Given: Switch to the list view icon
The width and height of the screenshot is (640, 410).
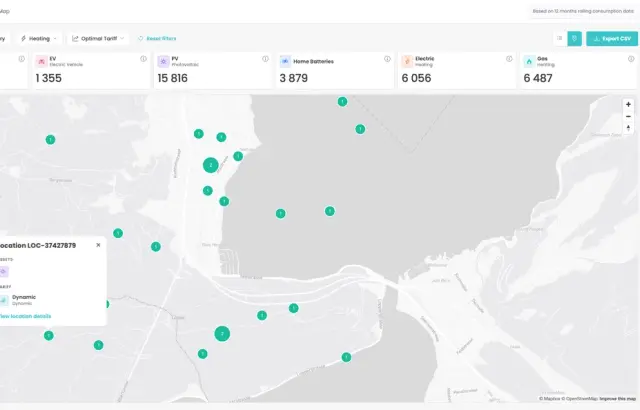Looking at the screenshot, I should [x=560, y=38].
